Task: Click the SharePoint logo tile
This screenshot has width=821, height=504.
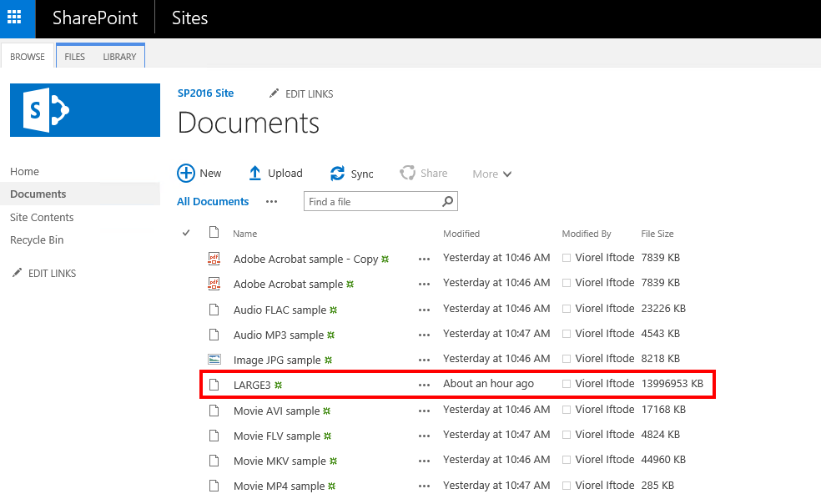Action: [85, 110]
